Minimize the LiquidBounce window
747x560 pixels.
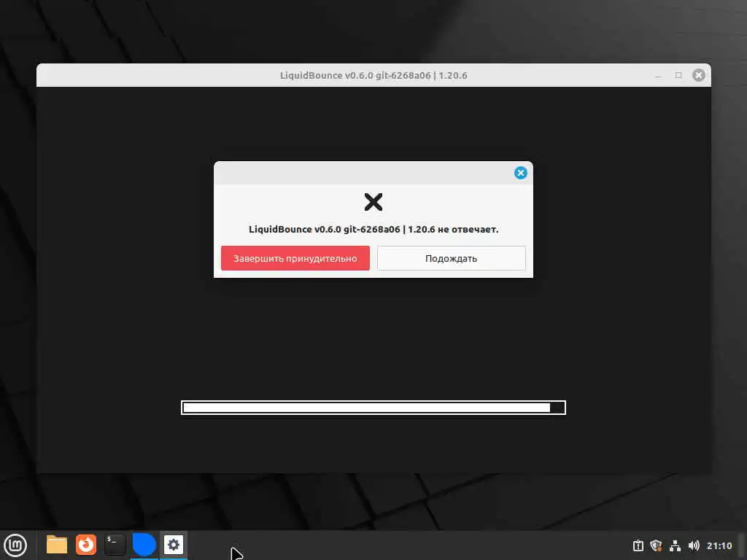click(658, 75)
